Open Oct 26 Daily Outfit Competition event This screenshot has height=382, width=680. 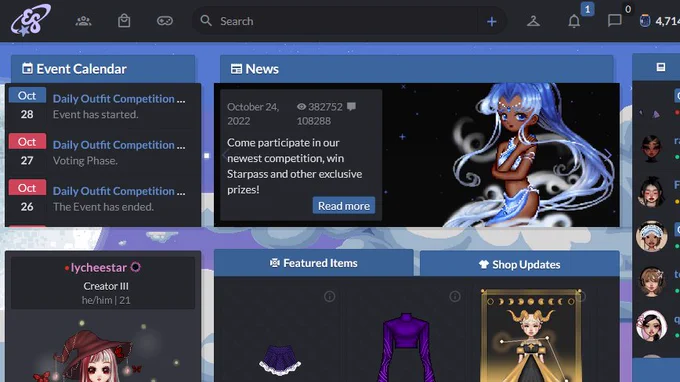click(119, 191)
